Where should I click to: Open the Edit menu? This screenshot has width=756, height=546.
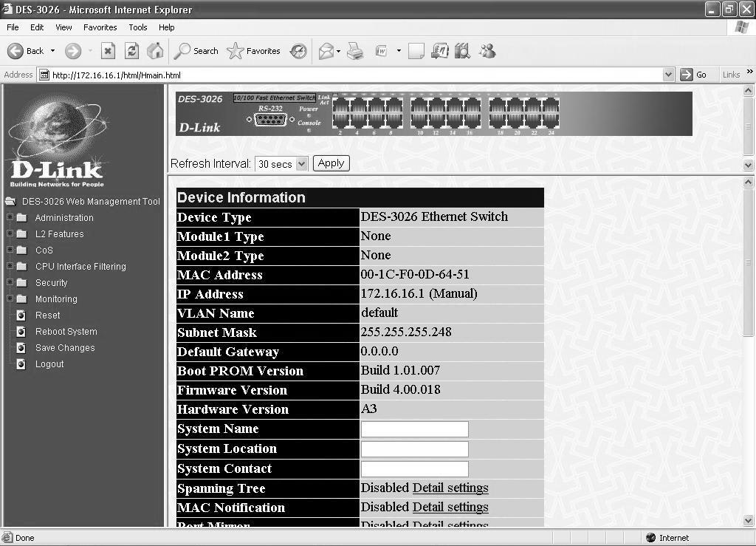(x=37, y=27)
